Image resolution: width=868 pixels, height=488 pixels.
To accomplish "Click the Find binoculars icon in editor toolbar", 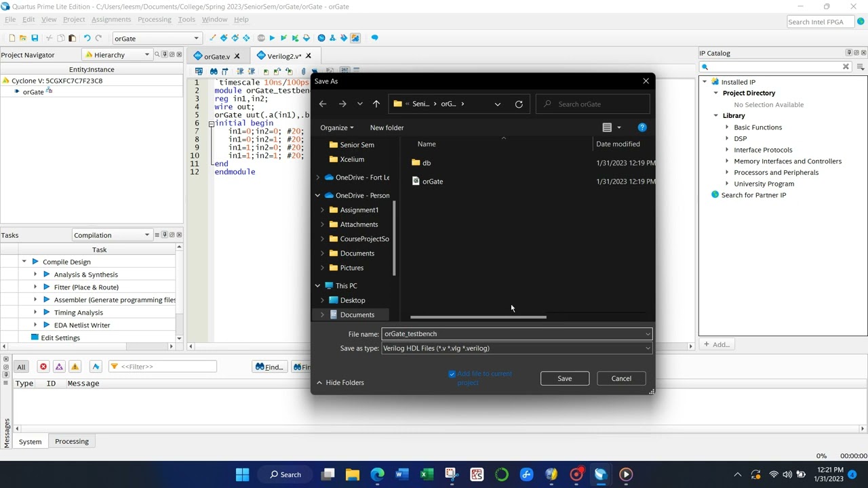I will click(x=214, y=71).
